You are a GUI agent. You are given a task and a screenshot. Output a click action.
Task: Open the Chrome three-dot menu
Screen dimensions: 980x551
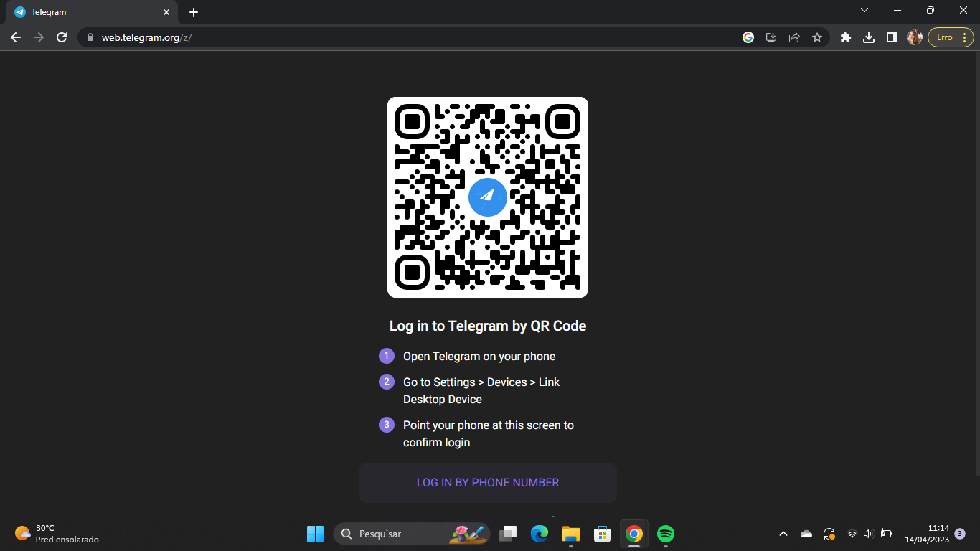pyautogui.click(x=966, y=37)
